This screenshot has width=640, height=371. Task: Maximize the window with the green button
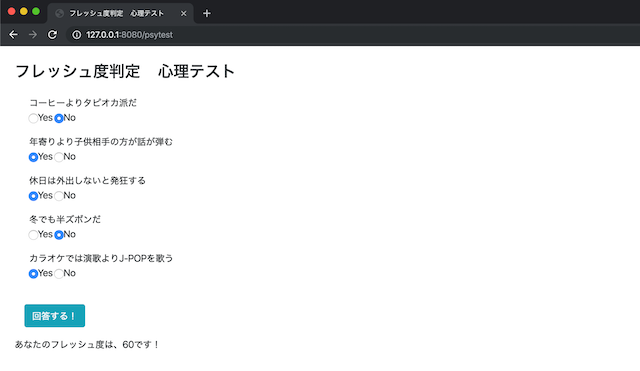36,11
